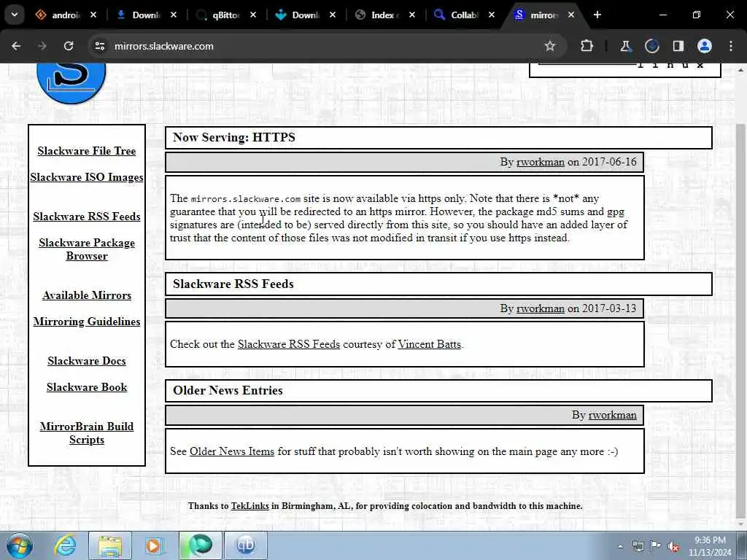The height and width of the screenshot is (560, 747).
Task: Open Action Center flag icon
Action: [656, 547]
